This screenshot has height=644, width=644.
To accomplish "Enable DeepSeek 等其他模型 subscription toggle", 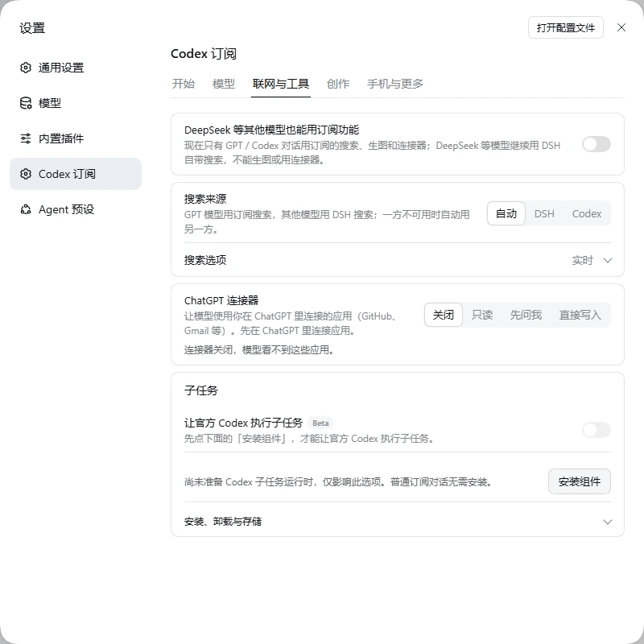I will pyautogui.click(x=597, y=144).
